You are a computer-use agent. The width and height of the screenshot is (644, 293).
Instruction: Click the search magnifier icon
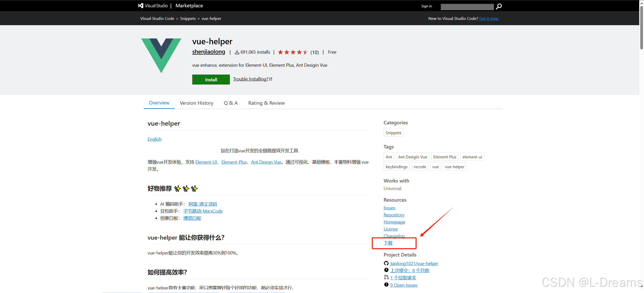point(499,6)
